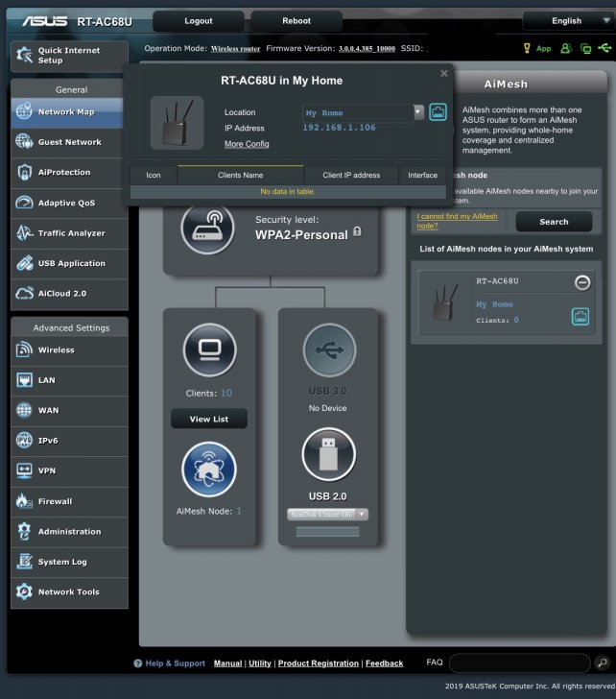
Task: Click the Wireless router operation mode link
Action: click(236, 49)
